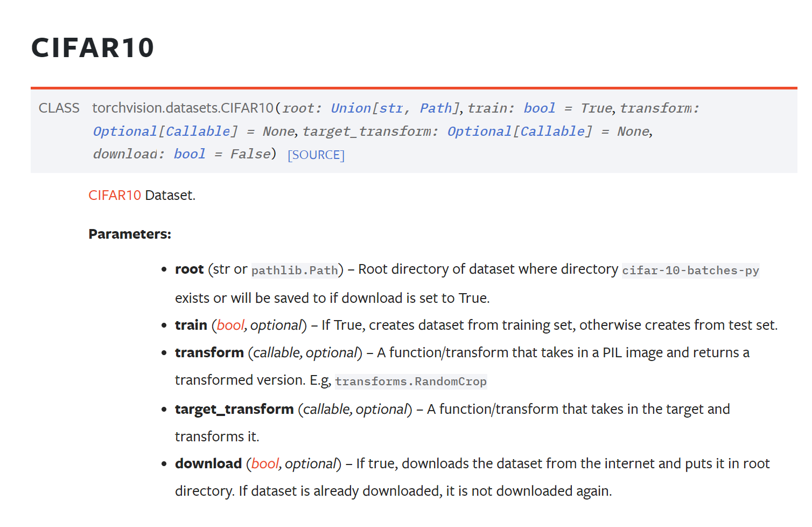Click Optional type following 'transform:' at line start
Screen dimensions: 812x527
(125, 131)
